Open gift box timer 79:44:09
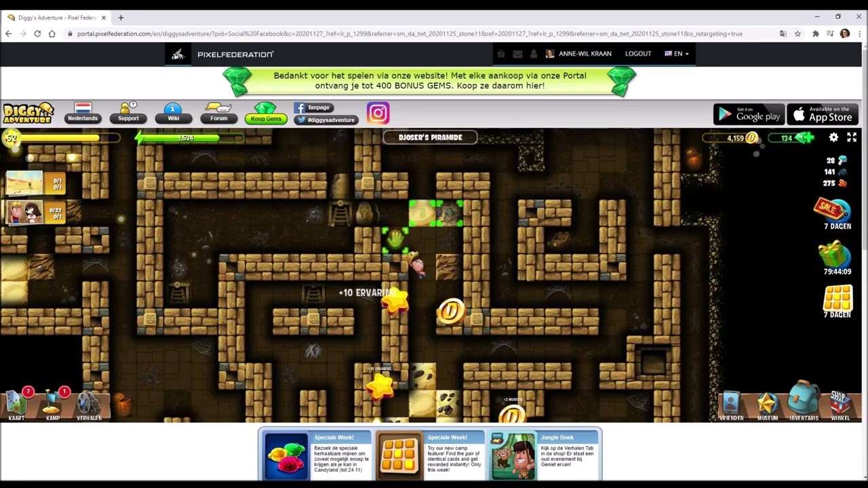 tap(835, 258)
